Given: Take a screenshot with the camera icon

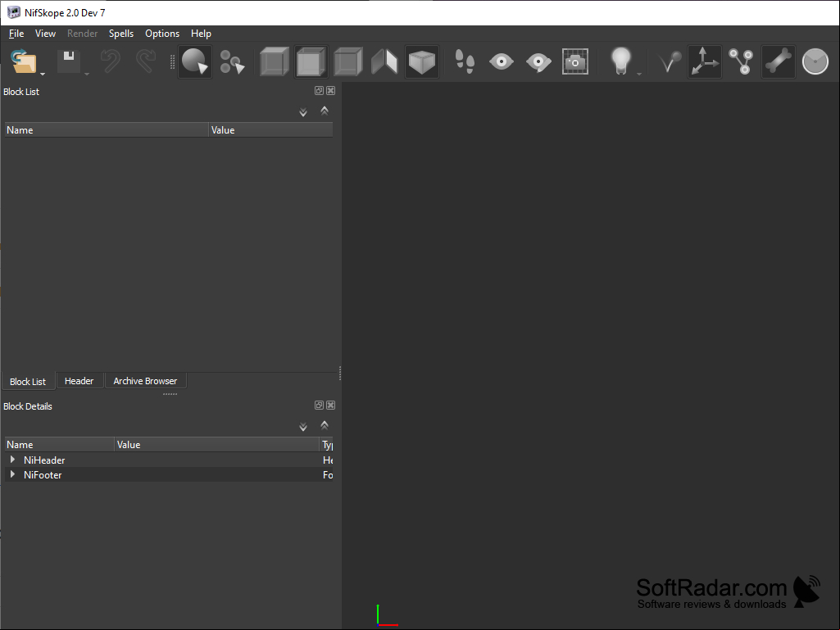Looking at the screenshot, I should (x=575, y=61).
